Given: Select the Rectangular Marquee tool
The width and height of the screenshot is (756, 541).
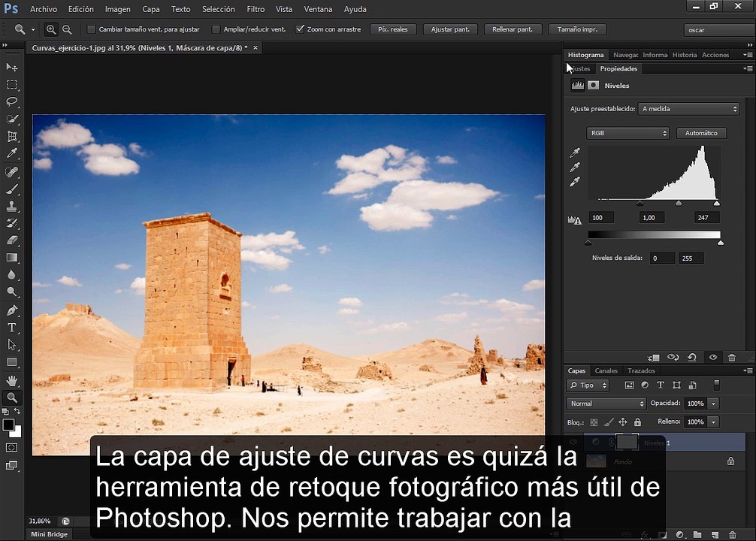Looking at the screenshot, I should 12,84.
